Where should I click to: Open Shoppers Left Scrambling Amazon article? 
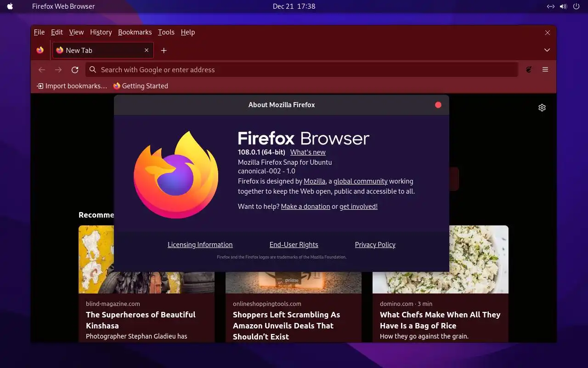pyautogui.click(x=287, y=326)
